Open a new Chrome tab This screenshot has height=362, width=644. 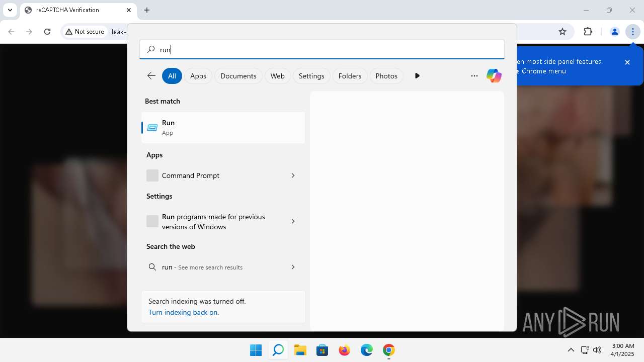click(147, 10)
